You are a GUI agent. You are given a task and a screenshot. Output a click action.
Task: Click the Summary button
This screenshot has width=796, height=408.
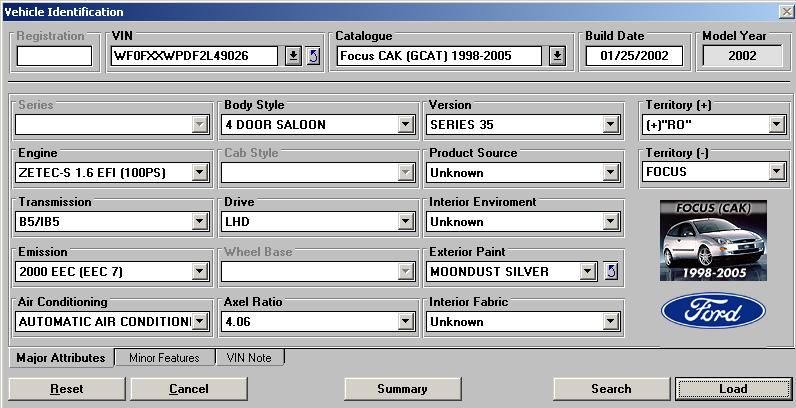click(x=402, y=389)
